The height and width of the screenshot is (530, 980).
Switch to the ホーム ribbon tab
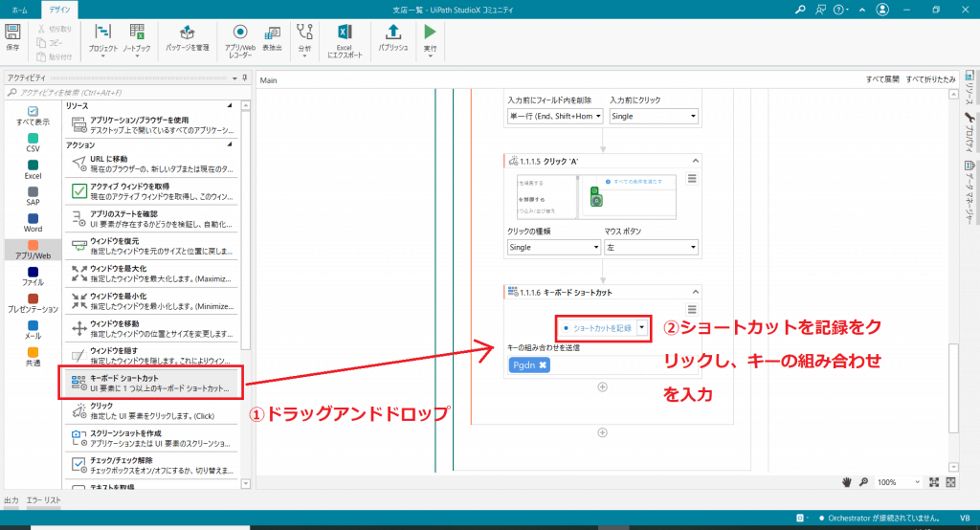19,9
